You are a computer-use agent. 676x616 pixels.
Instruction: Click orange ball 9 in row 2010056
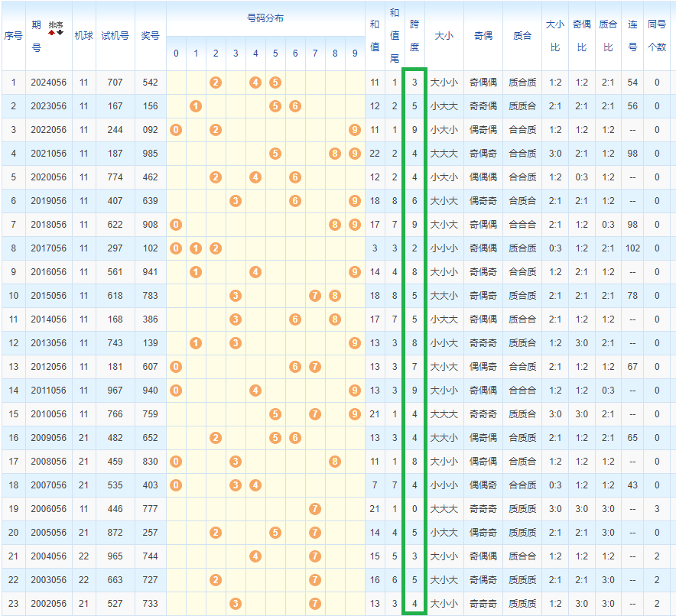pos(355,414)
